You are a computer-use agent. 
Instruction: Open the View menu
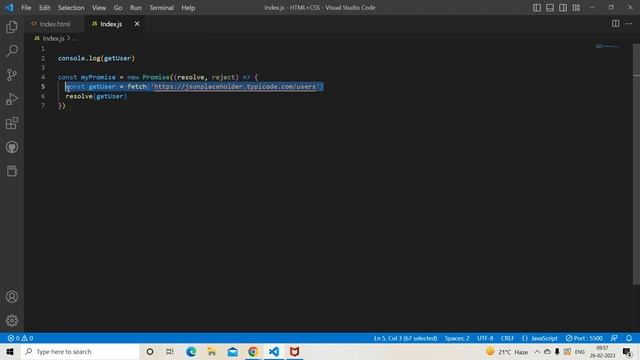pyautogui.click(x=99, y=8)
